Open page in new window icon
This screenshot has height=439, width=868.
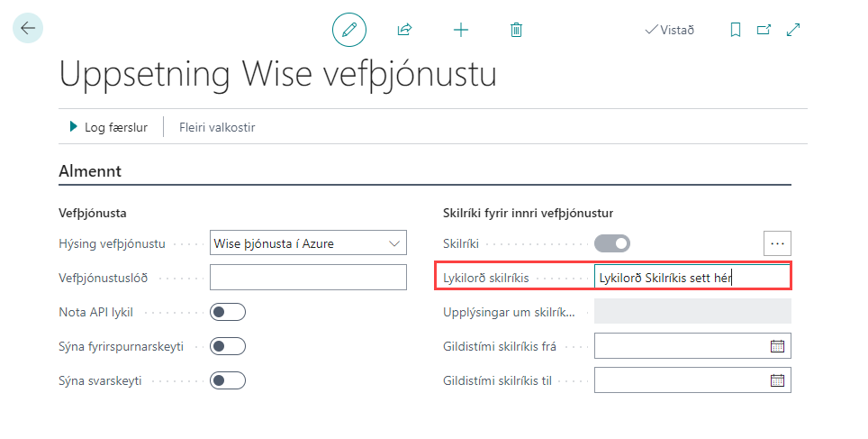pyautogui.click(x=764, y=30)
